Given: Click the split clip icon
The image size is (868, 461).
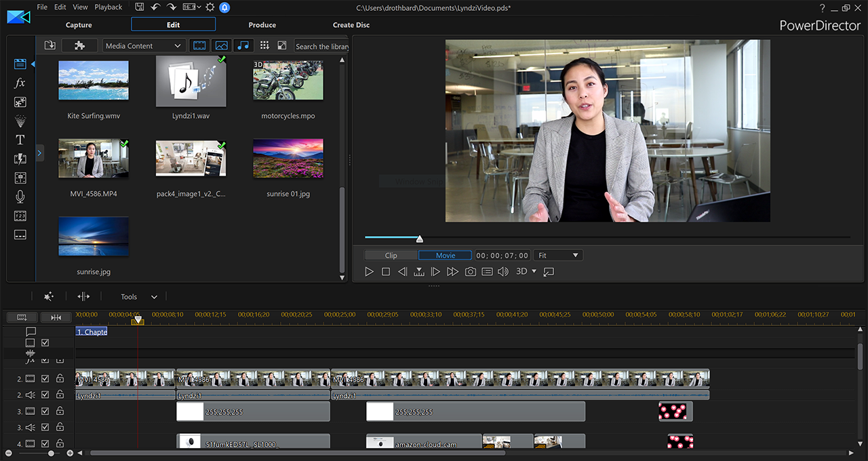Looking at the screenshot, I should click(83, 297).
